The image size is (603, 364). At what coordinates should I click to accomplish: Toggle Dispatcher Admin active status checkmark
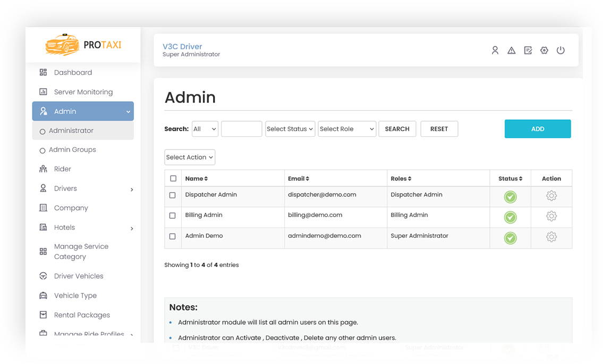coord(511,196)
